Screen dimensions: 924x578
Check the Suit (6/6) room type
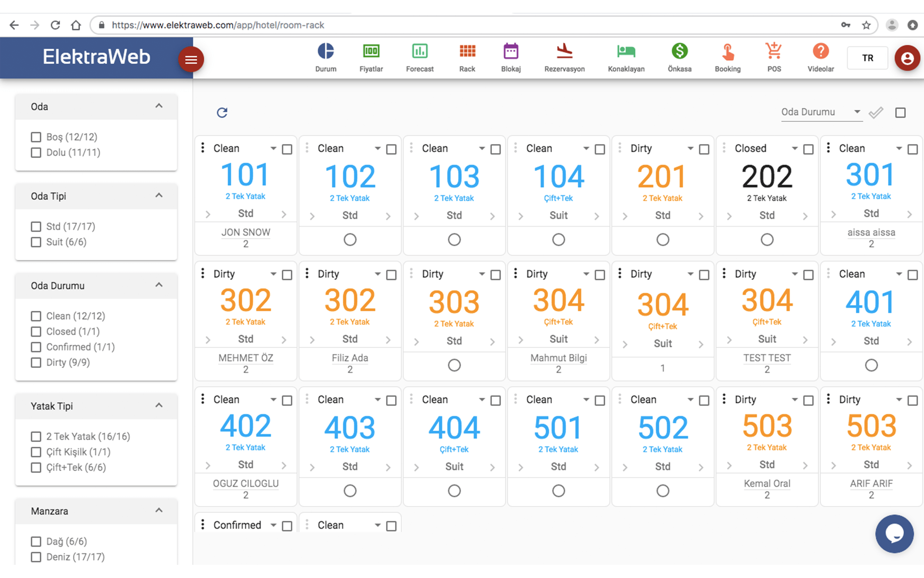click(x=36, y=242)
